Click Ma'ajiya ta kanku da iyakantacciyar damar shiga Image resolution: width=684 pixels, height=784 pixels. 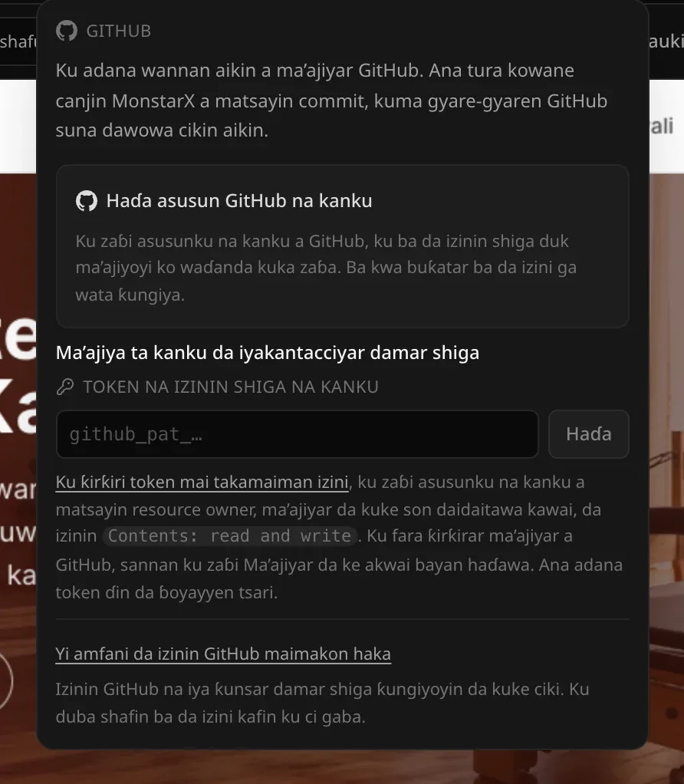(268, 353)
